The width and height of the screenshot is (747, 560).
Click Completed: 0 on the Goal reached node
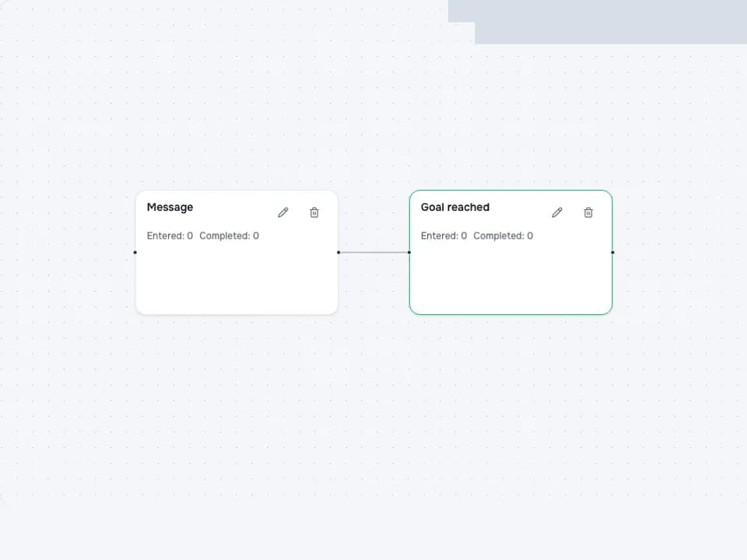tap(503, 236)
